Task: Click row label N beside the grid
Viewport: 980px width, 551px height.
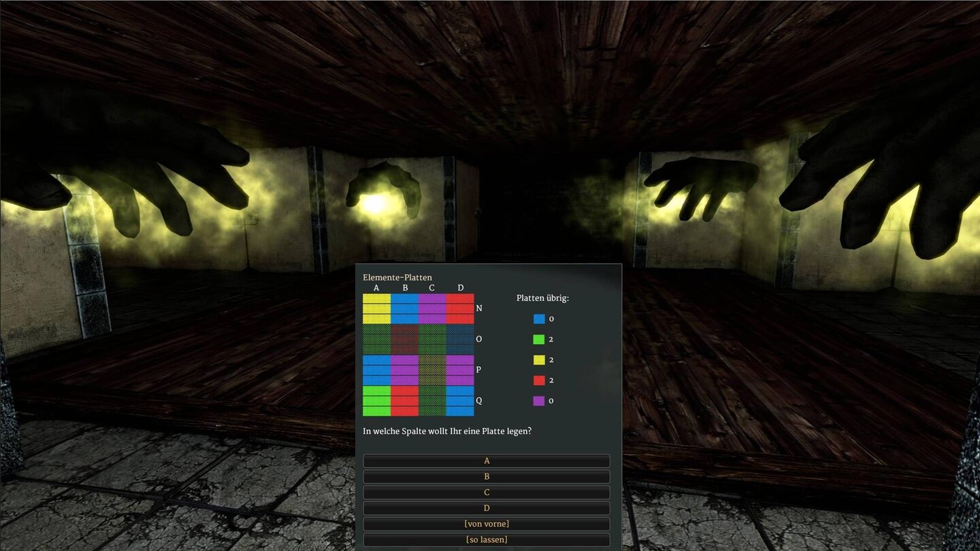Action: coord(479,309)
